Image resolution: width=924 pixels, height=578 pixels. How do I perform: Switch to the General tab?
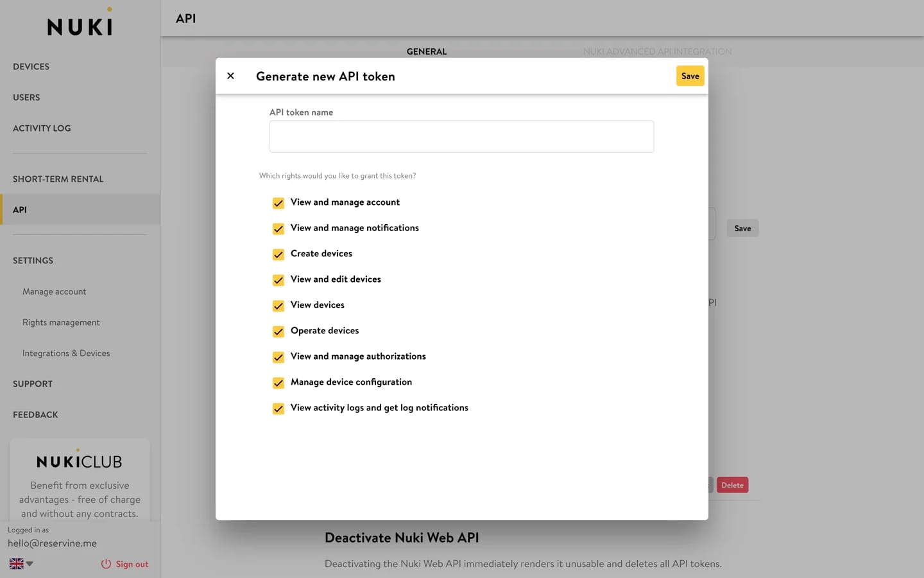pos(427,51)
